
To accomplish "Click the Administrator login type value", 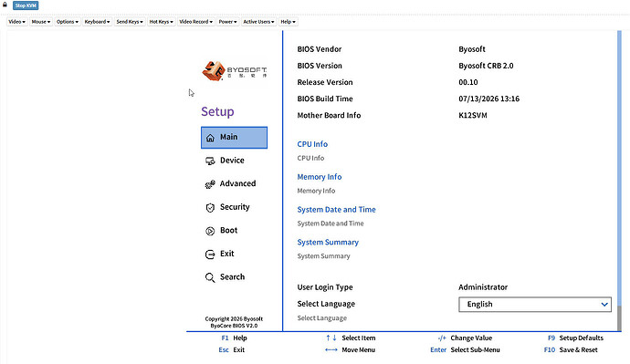I will [x=483, y=287].
